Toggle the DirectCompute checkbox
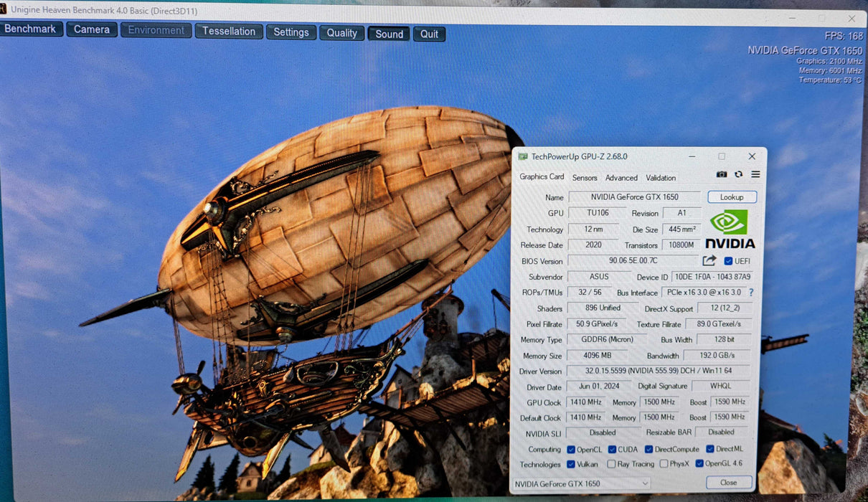Screen dimensions: 868x502 [648, 450]
